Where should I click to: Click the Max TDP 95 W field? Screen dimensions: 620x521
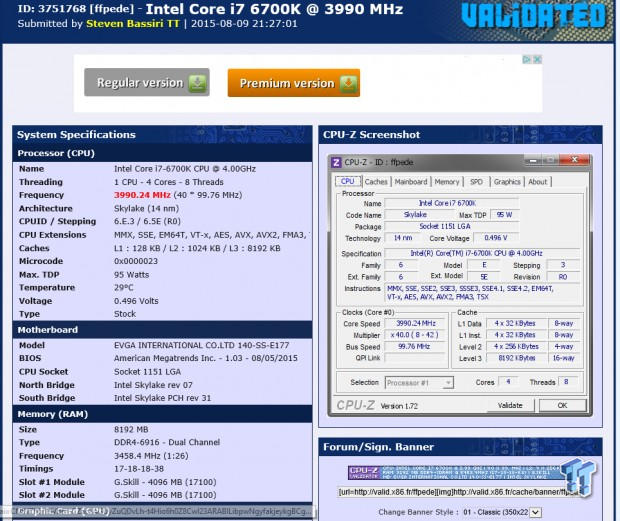(x=504, y=215)
